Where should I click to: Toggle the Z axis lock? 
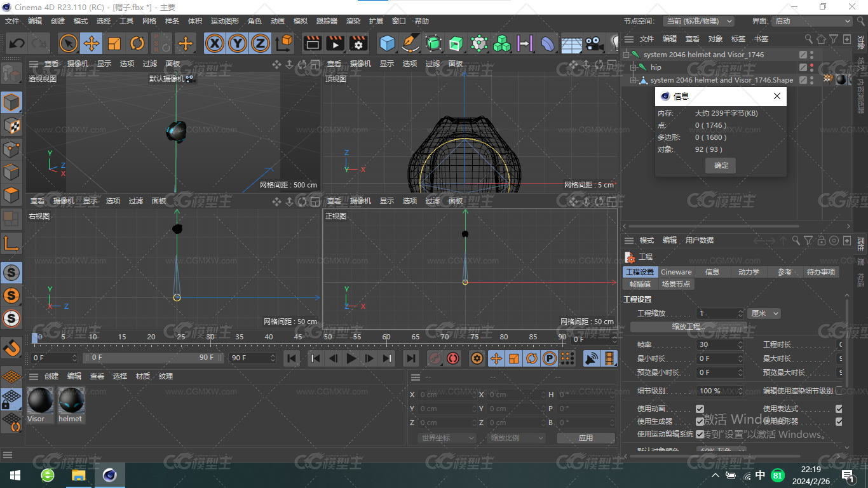(x=261, y=44)
